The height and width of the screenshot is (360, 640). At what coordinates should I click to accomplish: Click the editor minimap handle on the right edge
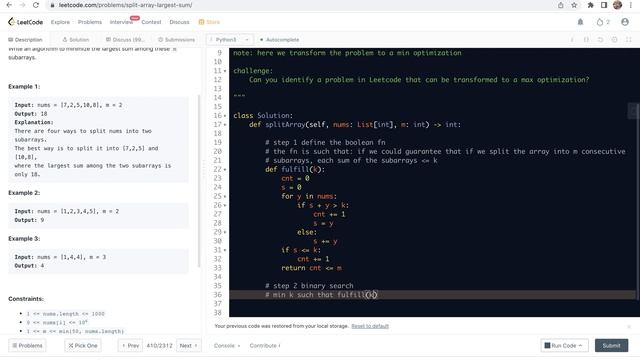pos(633,111)
